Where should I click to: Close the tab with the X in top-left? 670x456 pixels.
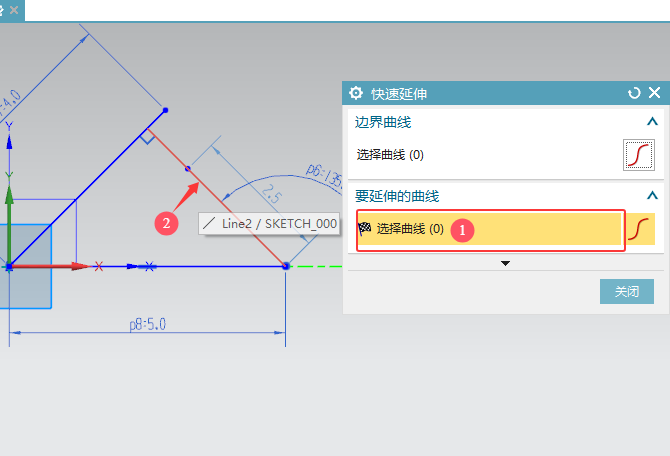pos(14,10)
